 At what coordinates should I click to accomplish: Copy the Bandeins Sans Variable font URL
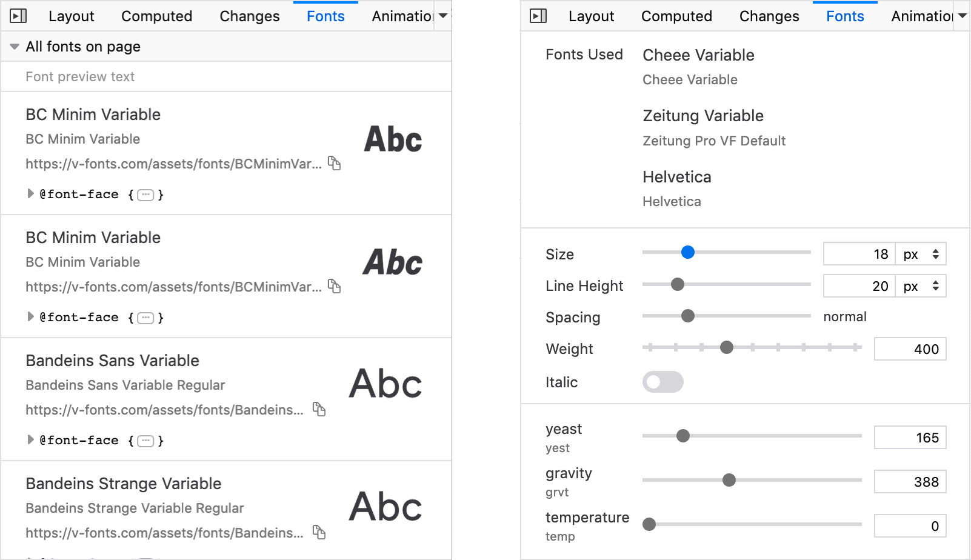pos(320,409)
